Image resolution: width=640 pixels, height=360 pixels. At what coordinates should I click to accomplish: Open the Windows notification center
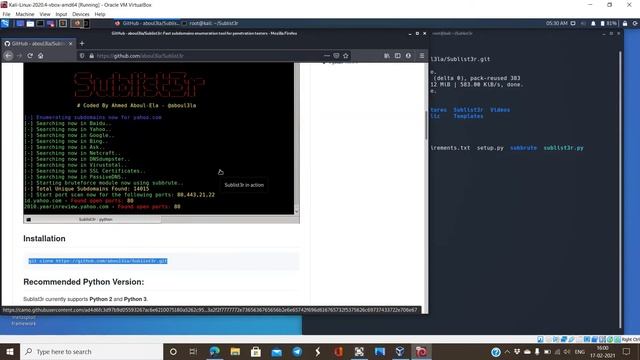point(627,351)
